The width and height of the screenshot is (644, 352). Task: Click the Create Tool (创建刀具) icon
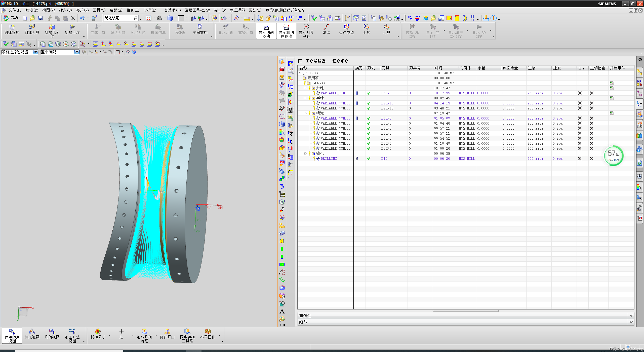click(x=32, y=29)
